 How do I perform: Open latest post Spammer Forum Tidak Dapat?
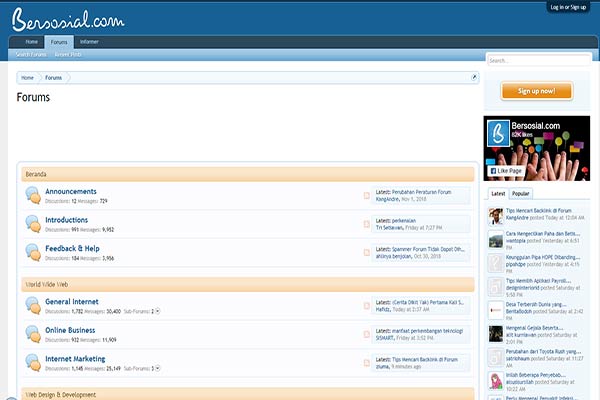pos(428,249)
